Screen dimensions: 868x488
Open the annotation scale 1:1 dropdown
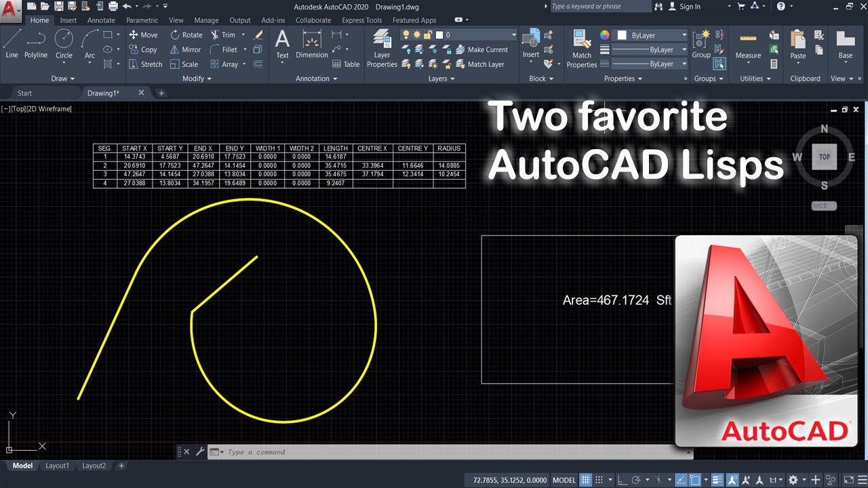[776, 480]
